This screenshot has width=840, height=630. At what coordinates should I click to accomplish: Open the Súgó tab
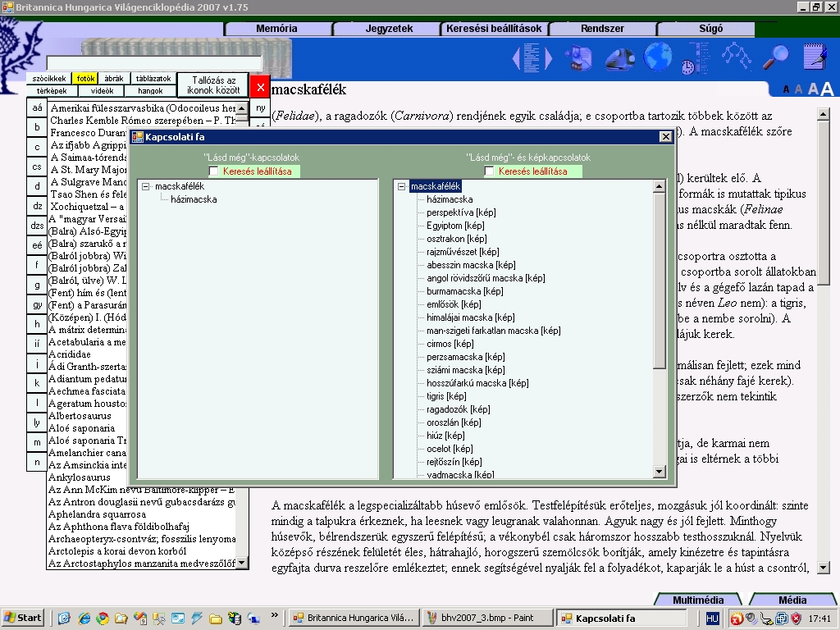pos(711,29)
